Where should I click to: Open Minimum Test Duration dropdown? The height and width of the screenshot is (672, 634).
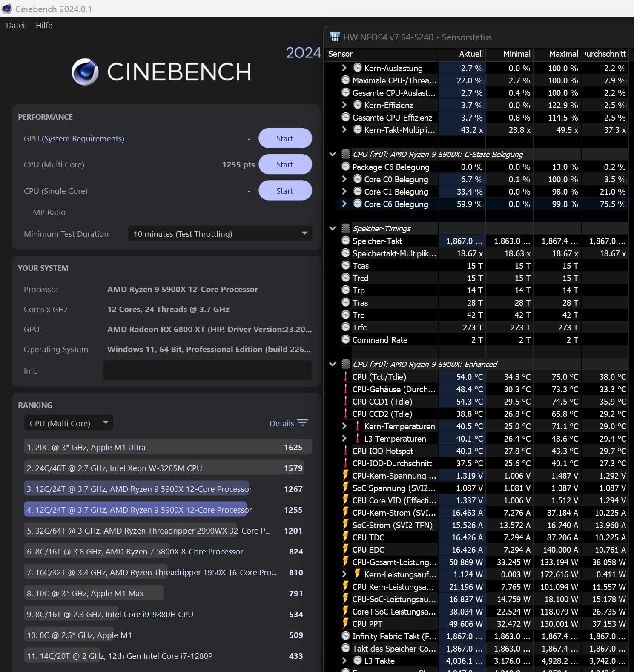click(220, 234)
